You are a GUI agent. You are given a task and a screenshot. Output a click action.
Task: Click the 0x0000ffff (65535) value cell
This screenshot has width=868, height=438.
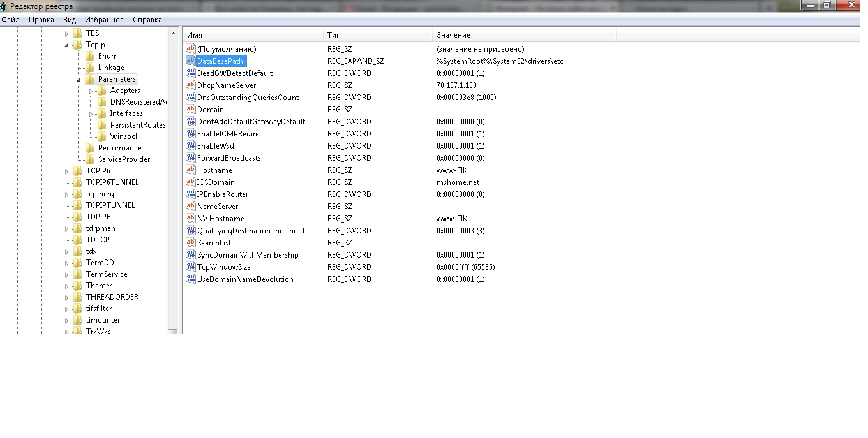[466, 266]
